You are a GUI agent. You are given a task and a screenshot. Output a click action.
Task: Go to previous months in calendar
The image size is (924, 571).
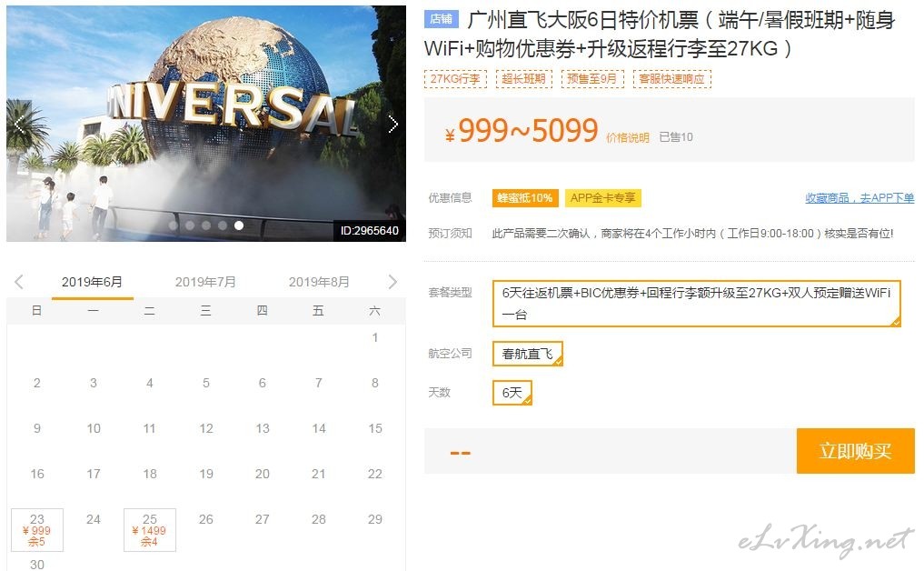19,282
